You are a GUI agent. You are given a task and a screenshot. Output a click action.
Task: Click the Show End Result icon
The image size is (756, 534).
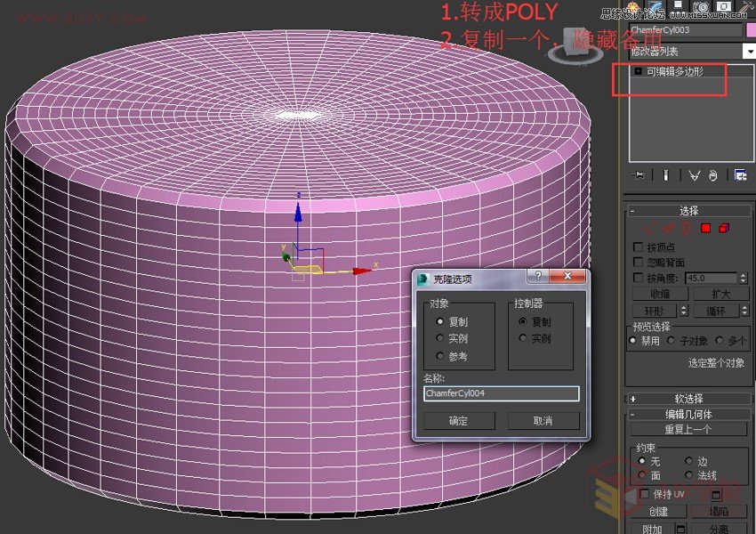coord(665,176)
